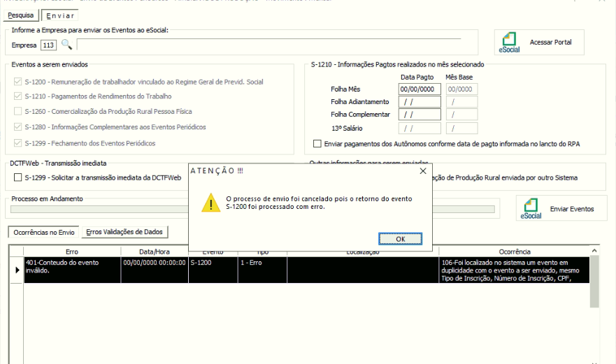
Task: Toggle the S-1280 Informações Complementares checkbox
Action: [18, 126]
